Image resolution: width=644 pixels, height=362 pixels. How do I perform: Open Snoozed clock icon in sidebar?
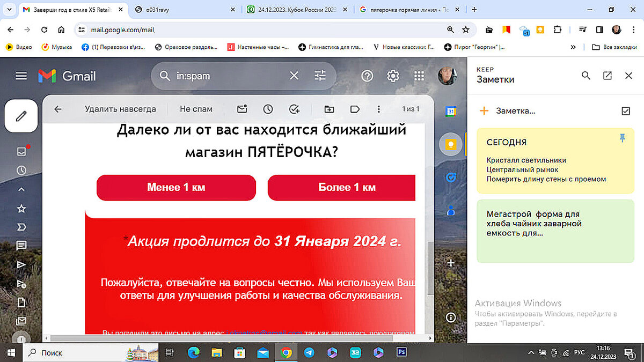click(x=21, y=171)
